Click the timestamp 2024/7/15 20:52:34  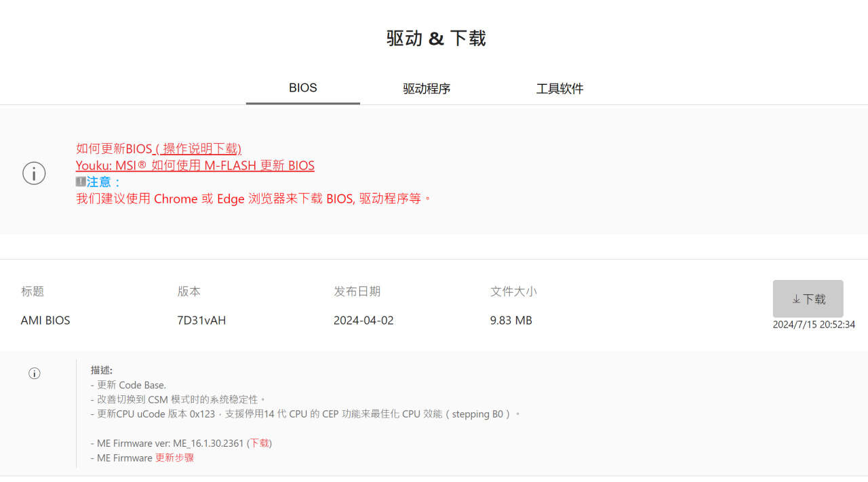(x=814, y=325)
